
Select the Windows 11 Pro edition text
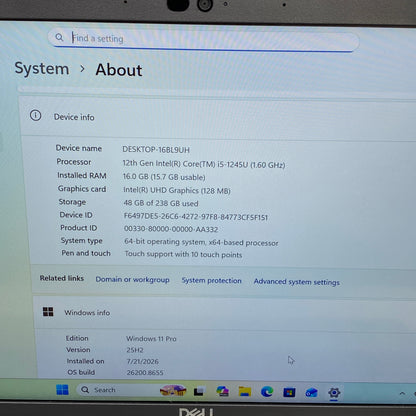pos(151,339)
